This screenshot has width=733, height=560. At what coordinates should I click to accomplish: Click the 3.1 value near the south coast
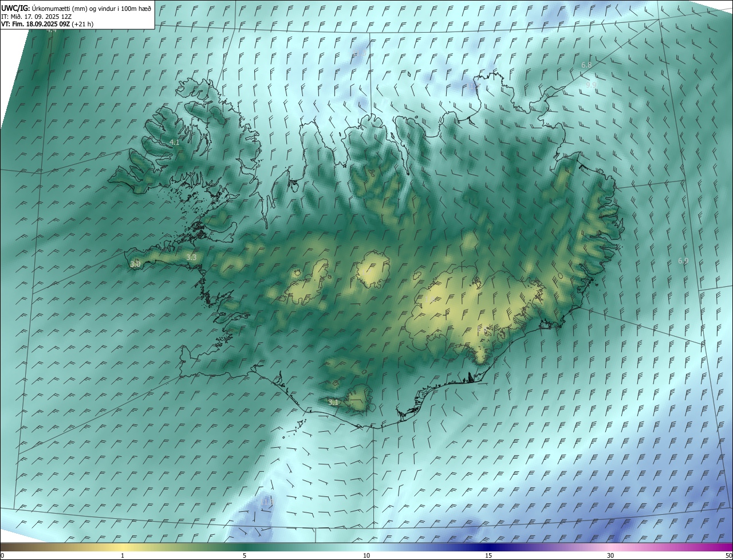[x=333, y=403]
